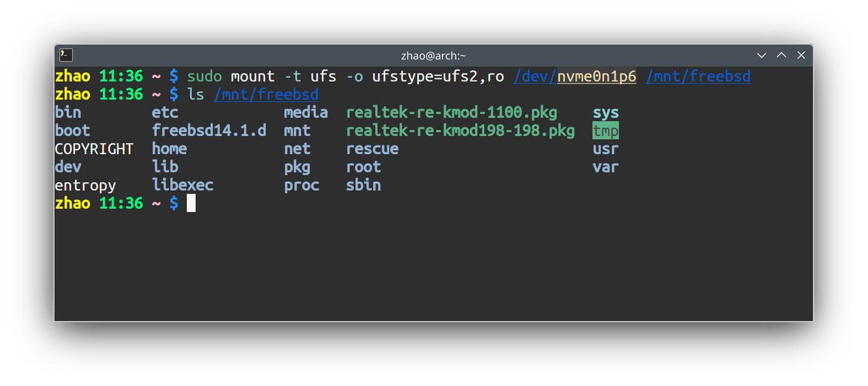
Task: Click the libexec directory entry
Action: click(x=182, y=185)
